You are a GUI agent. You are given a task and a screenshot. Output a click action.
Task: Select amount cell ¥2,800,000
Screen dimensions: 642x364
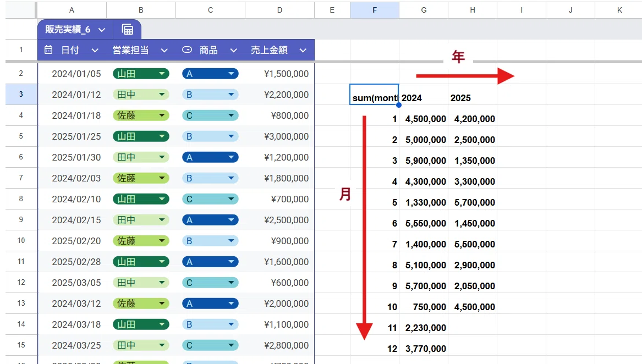pos(279,345)
